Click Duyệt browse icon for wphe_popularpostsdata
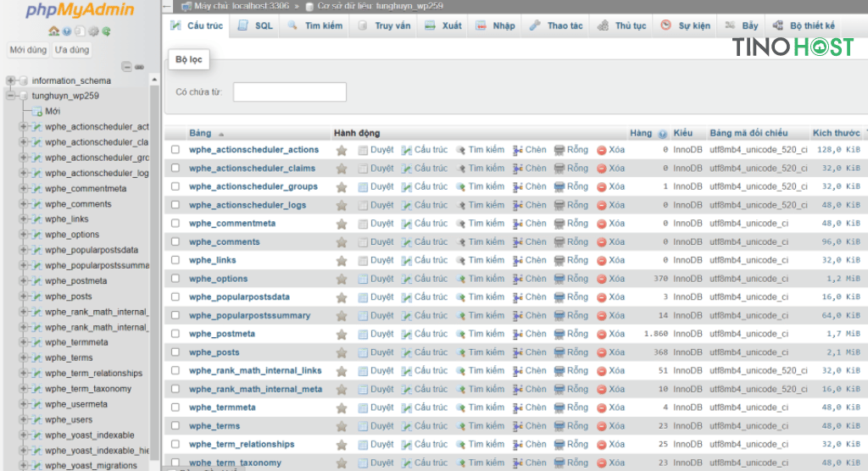Viewport: 868px width, 471px height. [363, 297]
